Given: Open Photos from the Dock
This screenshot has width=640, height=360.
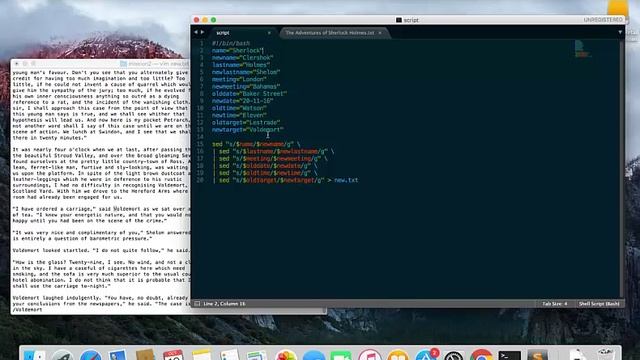Looking at the screenshot, I should [x=286, y=355].
